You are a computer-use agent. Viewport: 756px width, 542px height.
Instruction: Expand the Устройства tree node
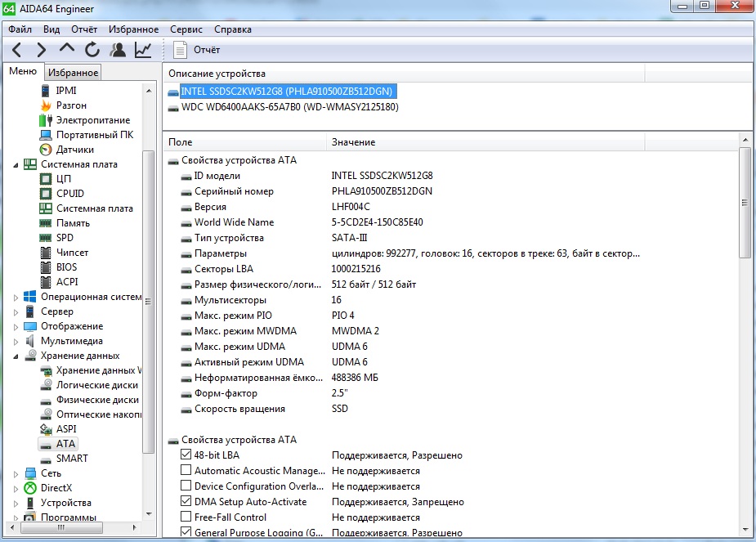click(16, 504)
